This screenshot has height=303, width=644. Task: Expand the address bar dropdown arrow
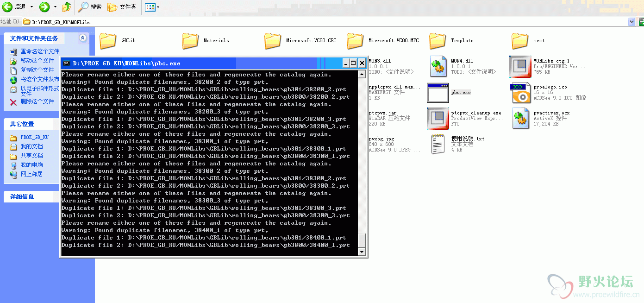(x=632, y=22)
